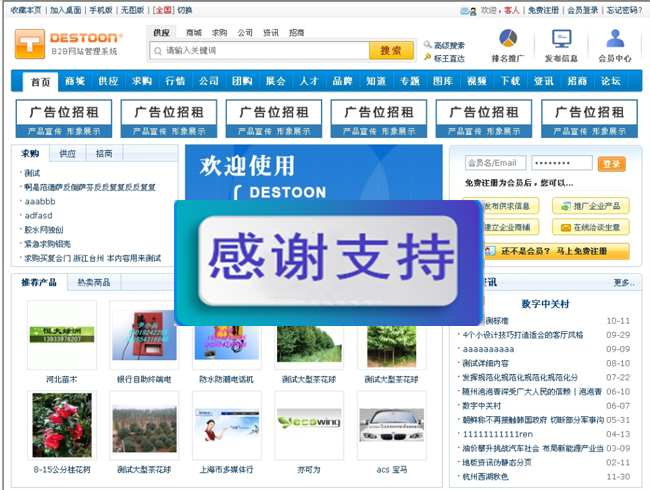Click 切换 region link

pos(184,10)
